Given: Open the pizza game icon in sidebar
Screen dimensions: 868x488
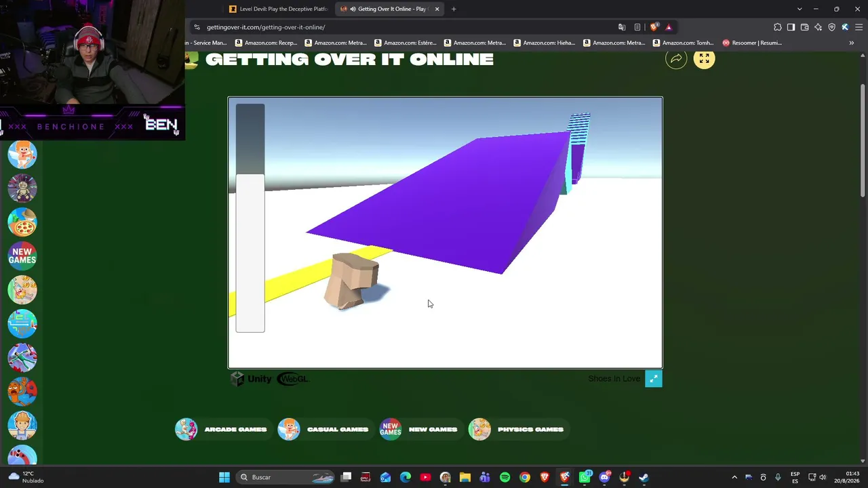Looking at the screenshot, I should click(22, 222).
